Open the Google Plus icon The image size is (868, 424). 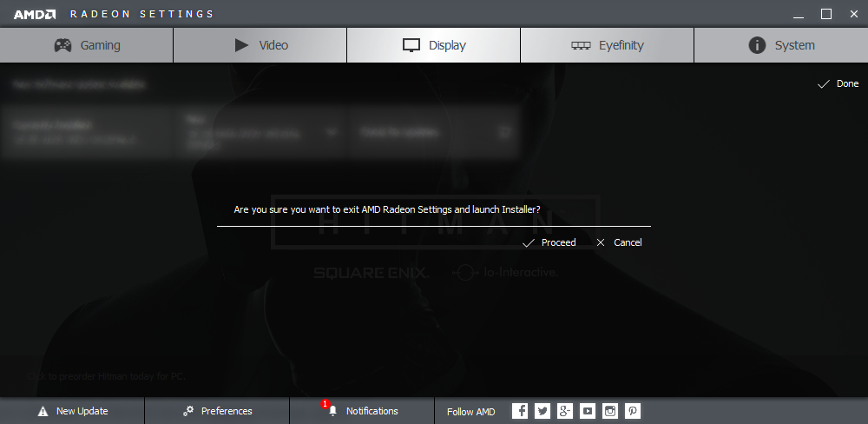565,411
